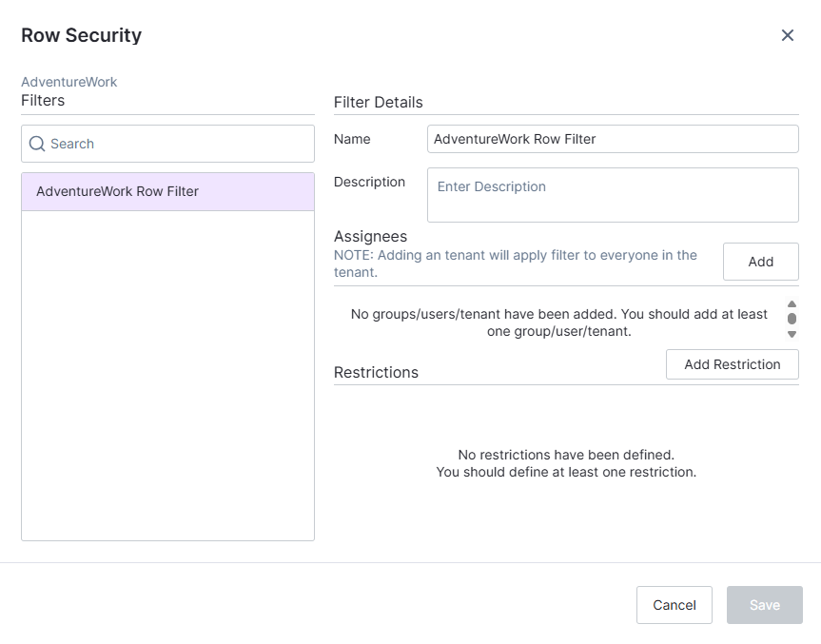Open the AdventureWork breadcrumb link

68,82
